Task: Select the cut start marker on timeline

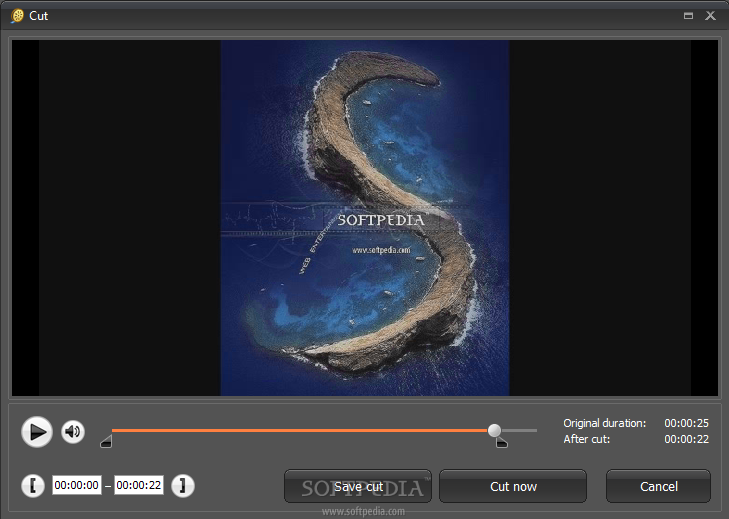Action: point(106,441)
